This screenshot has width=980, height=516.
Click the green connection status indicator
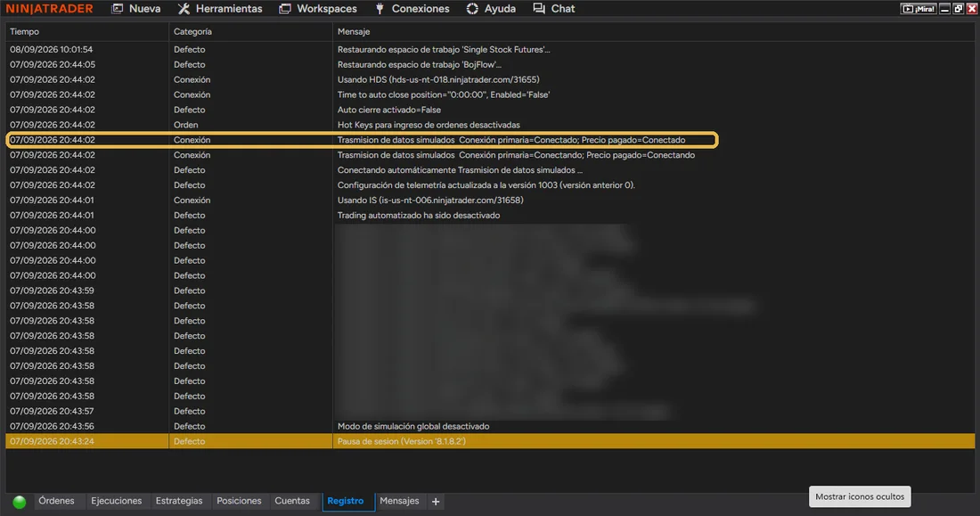(20, 502)
